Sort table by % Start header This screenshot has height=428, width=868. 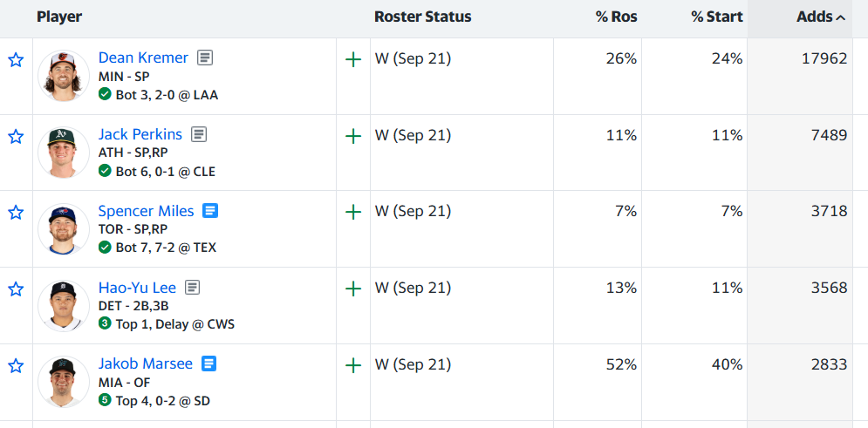[717, 17]
